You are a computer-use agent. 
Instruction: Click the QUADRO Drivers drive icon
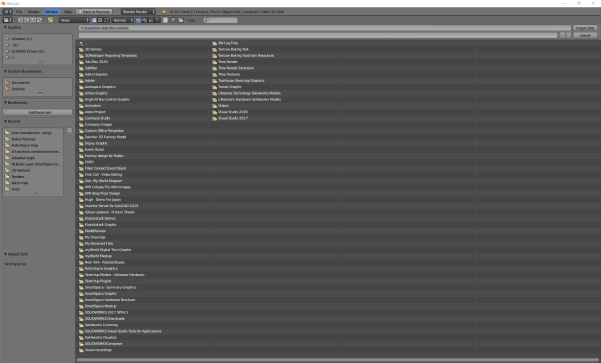coord(7,51)
